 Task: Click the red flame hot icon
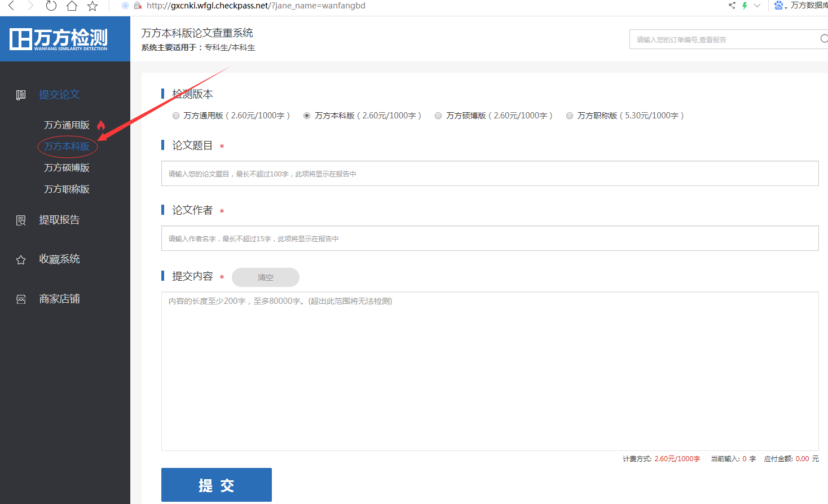(101, 125)
